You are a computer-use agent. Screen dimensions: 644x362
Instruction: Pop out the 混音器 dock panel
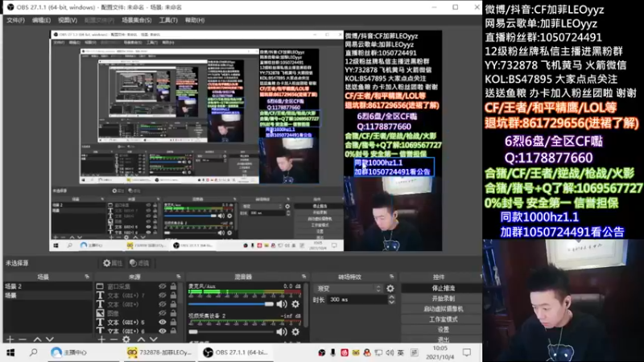pos(304,277)
